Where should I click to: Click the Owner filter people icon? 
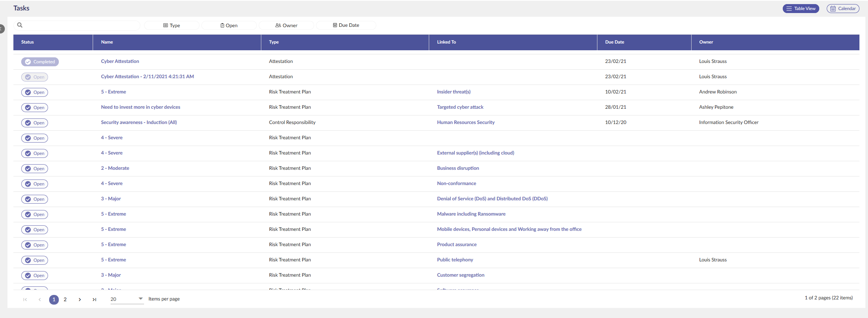(x=278, y=25)
